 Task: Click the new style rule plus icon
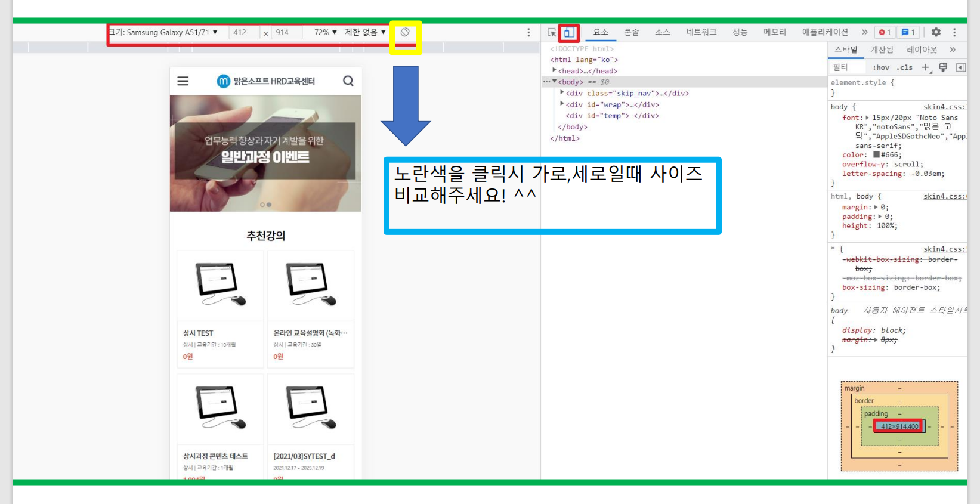(925, 67)
